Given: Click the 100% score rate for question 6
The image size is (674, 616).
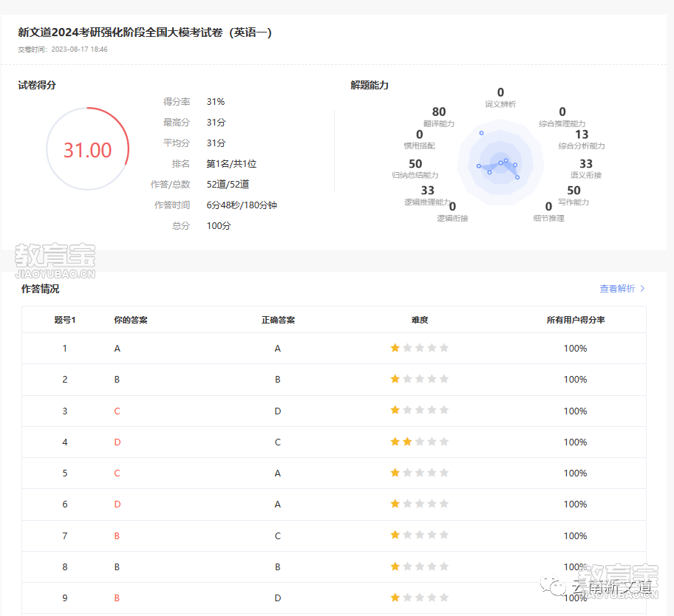Looking at the screenshot, I should pyautogui.click(x=575, y=504).
